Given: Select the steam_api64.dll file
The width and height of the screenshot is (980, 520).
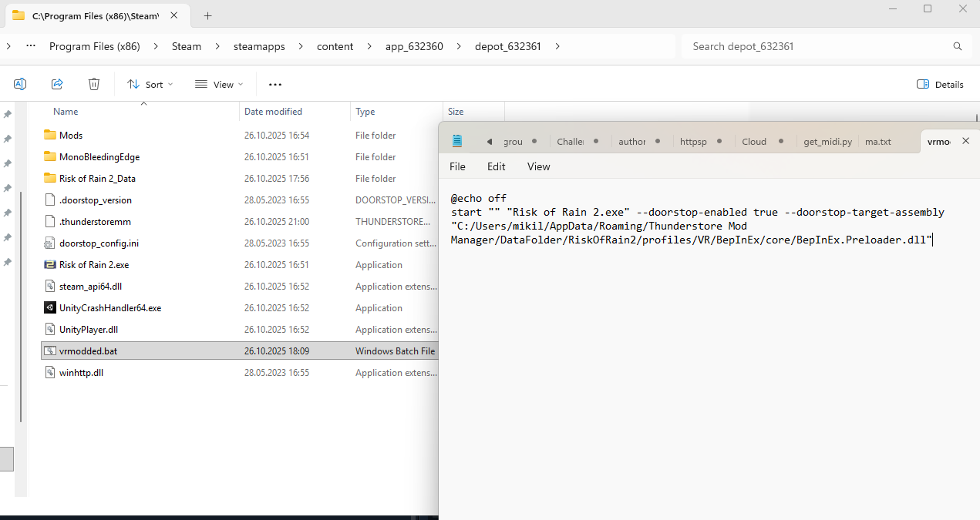Looking at the screenshot, I should pos(90,286).
